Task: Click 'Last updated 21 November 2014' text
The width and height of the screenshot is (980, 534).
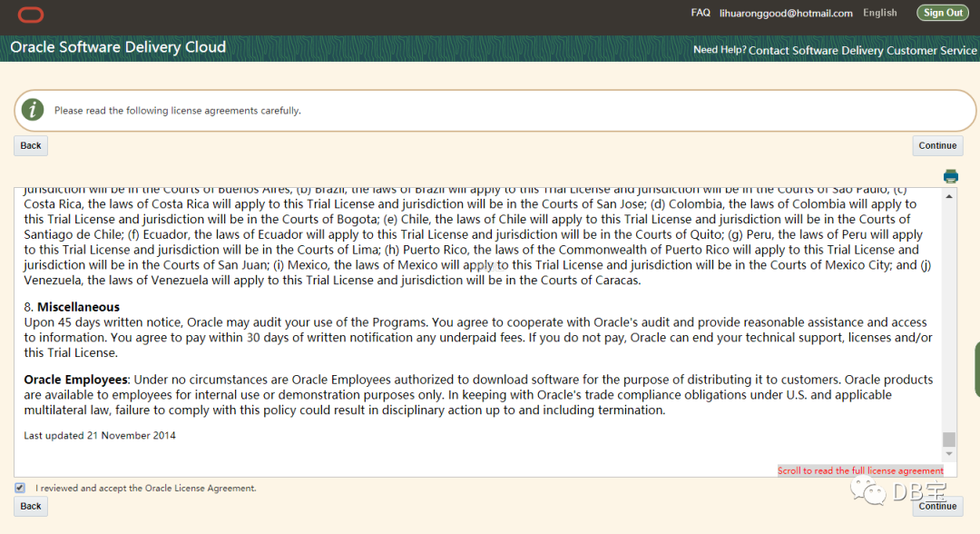Action: pyautogui.click(x=100, y=435)
